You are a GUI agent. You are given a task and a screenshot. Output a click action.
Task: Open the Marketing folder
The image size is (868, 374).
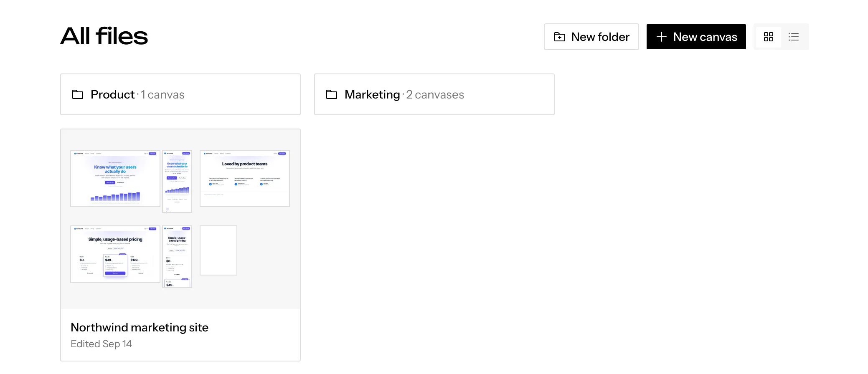tap(434, 94)
